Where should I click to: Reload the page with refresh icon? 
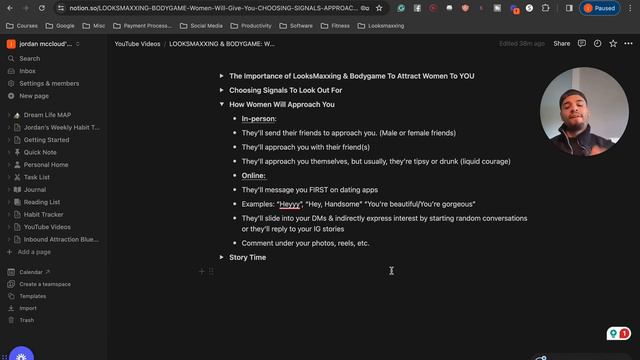pyautogui.click(x=42, y=8)
